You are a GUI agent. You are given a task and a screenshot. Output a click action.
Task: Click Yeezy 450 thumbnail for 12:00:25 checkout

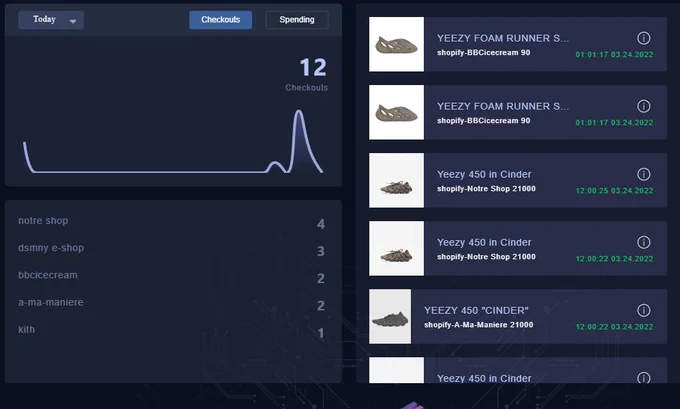coord(396,180)
